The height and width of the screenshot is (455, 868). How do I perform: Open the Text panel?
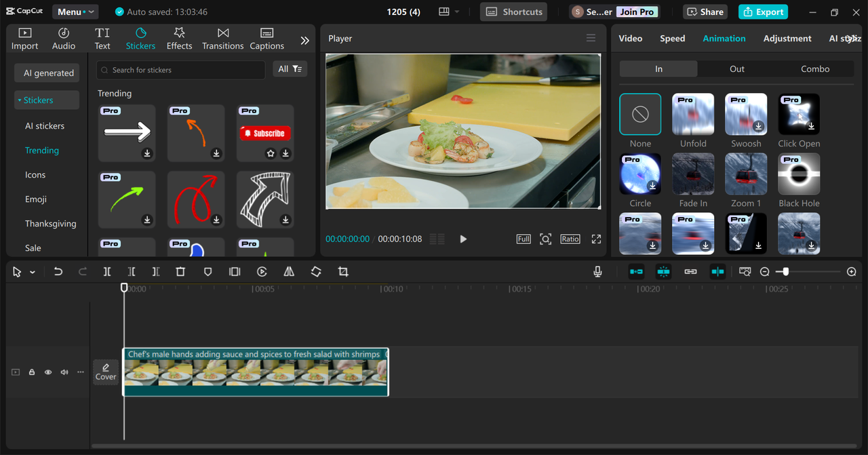tap(102, 39)
